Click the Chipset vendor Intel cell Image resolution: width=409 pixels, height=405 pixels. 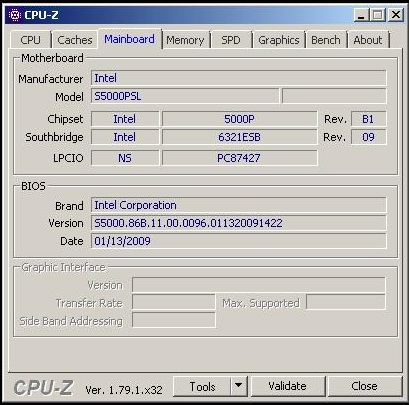pyautogui.click(x=125, y=119)
